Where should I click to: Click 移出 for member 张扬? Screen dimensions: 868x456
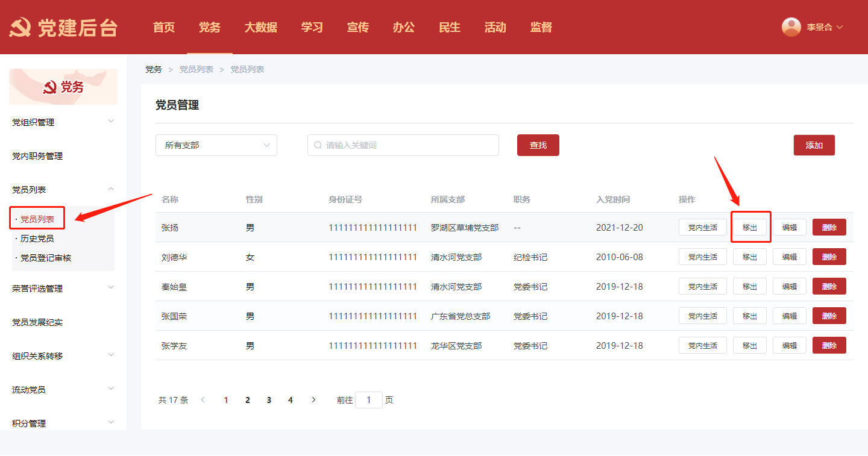pyautogui.click(x=750, y=227)
